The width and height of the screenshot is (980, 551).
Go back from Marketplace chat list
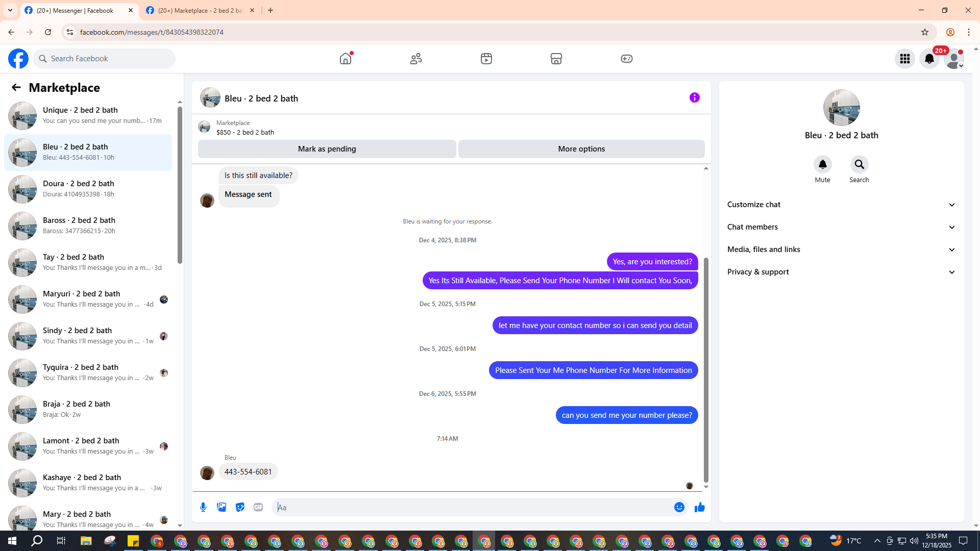click(x=16, y=87)
